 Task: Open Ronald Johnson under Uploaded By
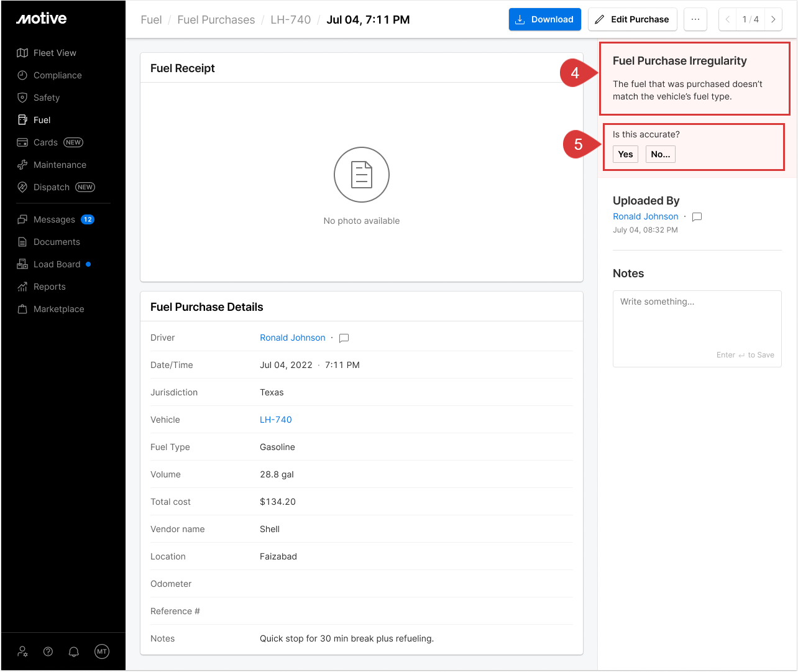[x=645, y=216]
